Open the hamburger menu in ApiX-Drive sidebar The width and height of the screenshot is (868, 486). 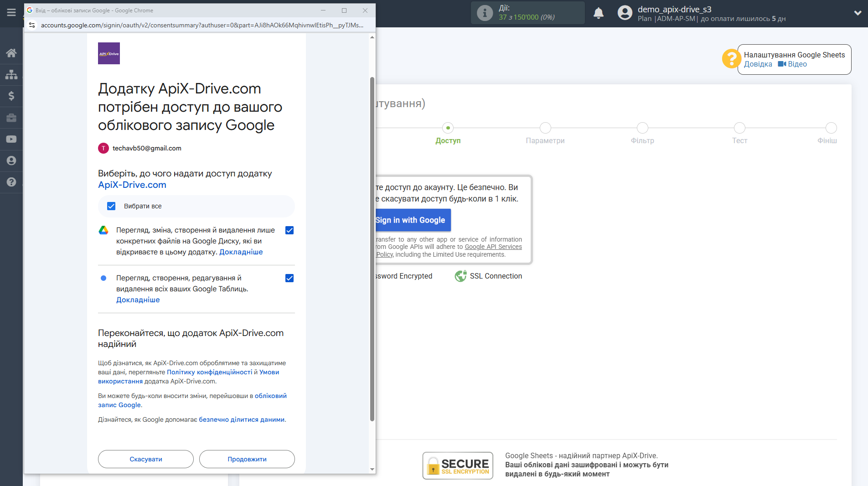pyautogui.click(x=11, y=13)
